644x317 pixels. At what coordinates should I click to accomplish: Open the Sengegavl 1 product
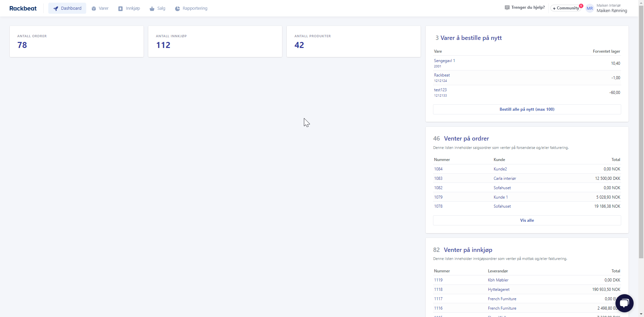pos(444,61)
